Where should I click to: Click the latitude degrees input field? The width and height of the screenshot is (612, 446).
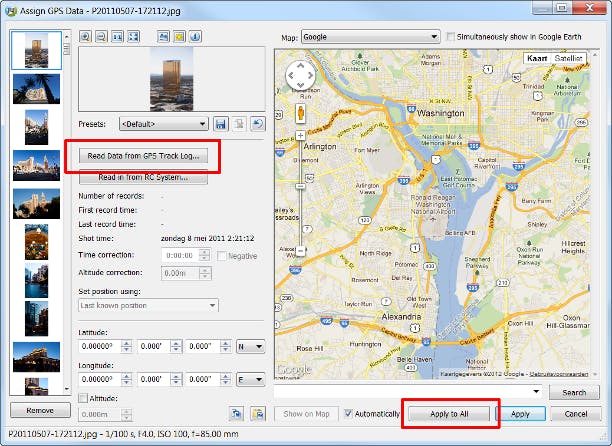pyautogui.click(x=100, y=346)
